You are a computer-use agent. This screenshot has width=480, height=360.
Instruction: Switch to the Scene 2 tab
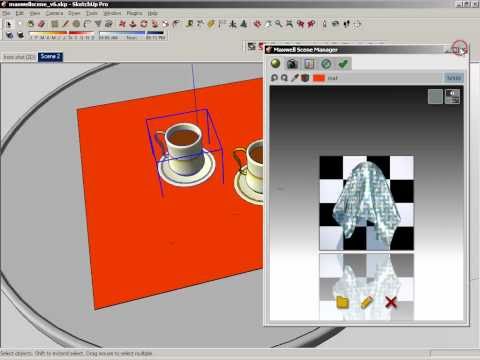pyautogui.click(x=50, y=57)
